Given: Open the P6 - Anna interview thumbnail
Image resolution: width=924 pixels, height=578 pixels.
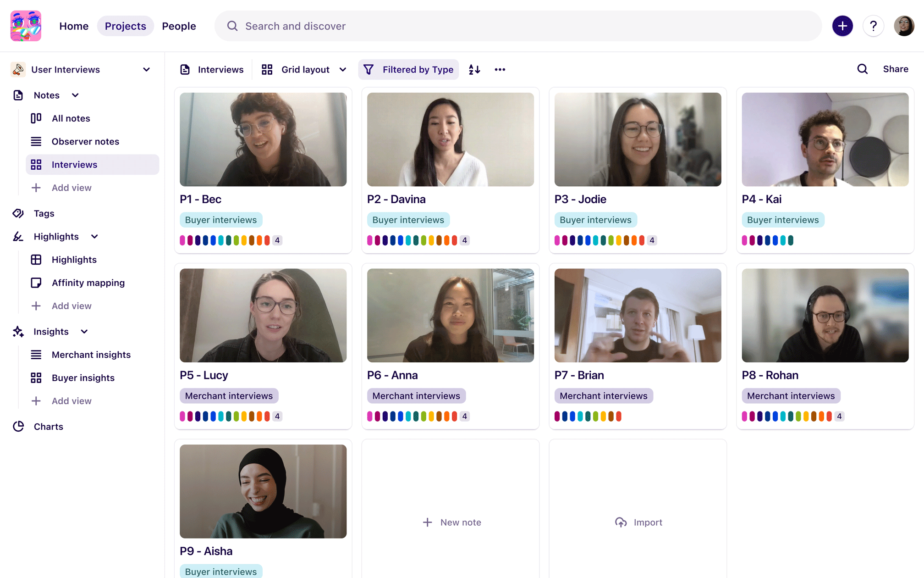Looking at the screenshot, I should click(x=450, y=316).
